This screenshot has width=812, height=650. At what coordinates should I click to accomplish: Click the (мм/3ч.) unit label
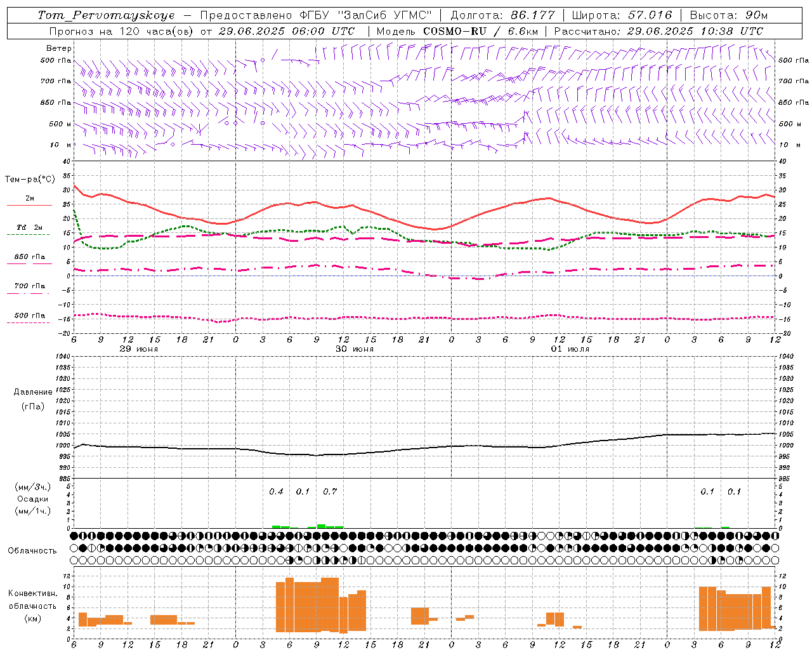33,487
